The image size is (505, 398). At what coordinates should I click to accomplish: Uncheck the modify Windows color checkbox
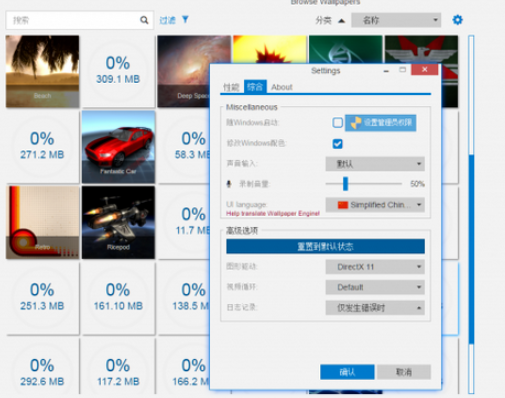coord(337,144)
